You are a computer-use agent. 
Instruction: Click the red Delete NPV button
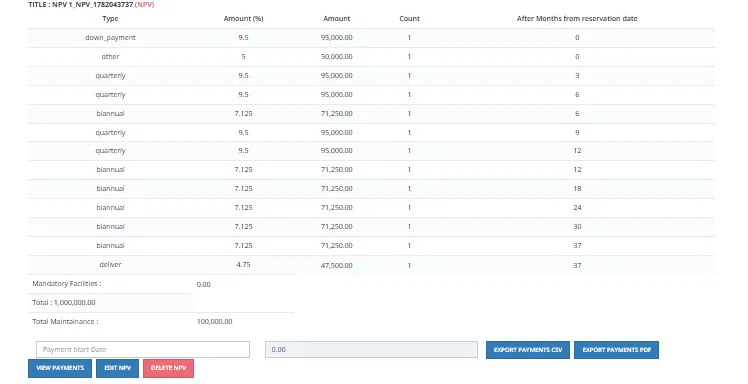pos(168,368)
